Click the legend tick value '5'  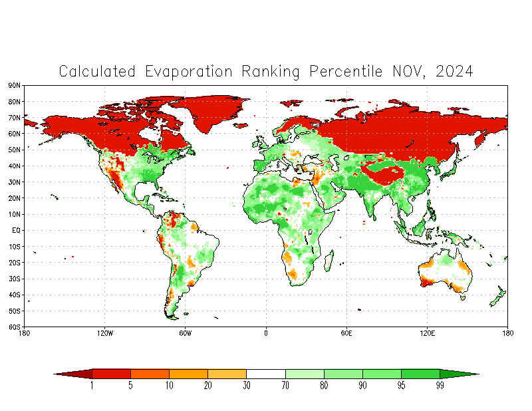(x=130, y=386)
